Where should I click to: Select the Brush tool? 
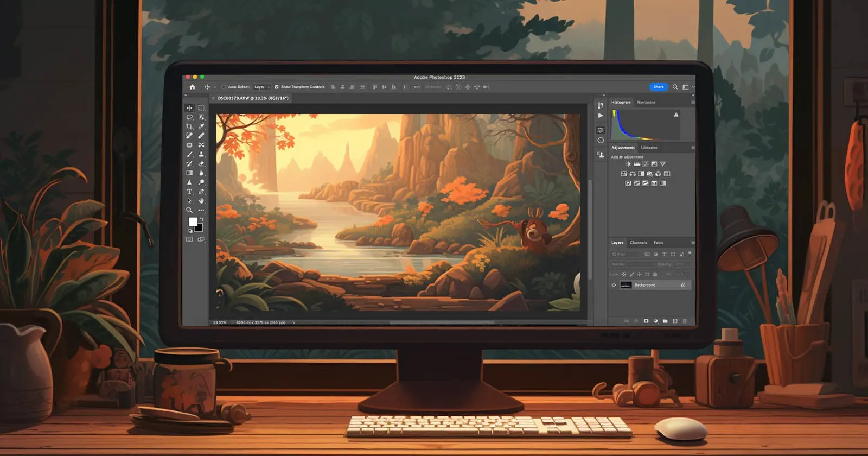(x=189, y=155)
